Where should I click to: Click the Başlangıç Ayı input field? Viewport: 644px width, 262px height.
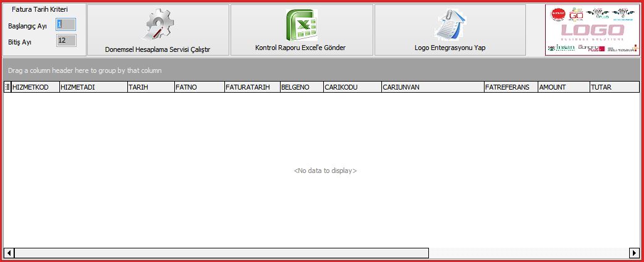pos(66,25)
